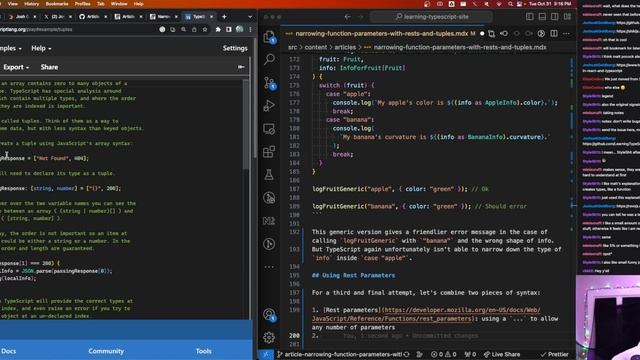Open the Window menu in macOS menu bar
The height and width of the screenshot is (360, 640).
119,4
